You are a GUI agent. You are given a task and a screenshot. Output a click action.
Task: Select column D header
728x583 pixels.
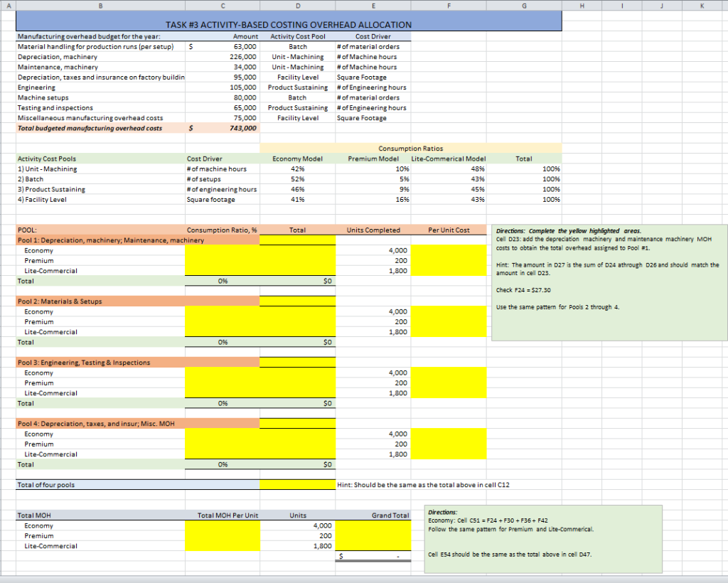(x=298, y=5)
